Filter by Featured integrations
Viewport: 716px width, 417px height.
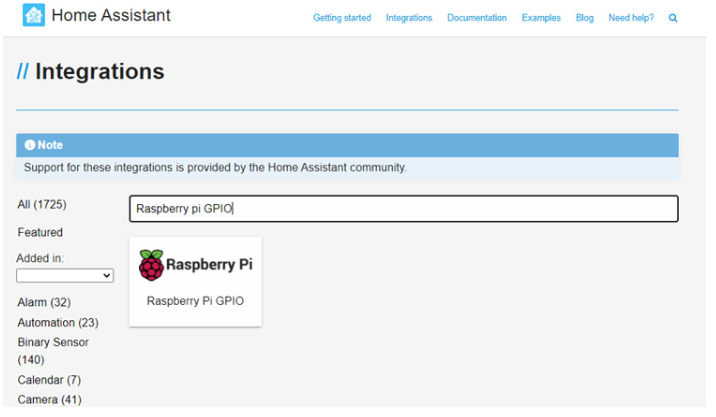pyautogui.click(x=40, y=232)
